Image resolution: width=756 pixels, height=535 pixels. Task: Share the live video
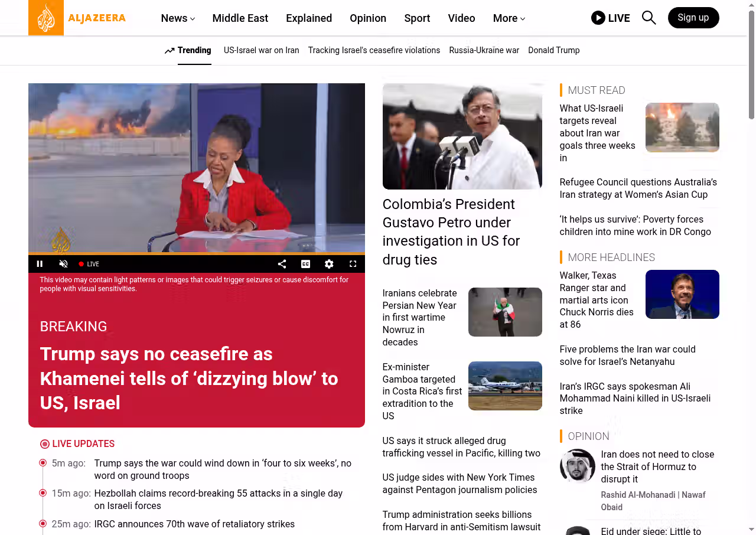(x=282, y=264)
